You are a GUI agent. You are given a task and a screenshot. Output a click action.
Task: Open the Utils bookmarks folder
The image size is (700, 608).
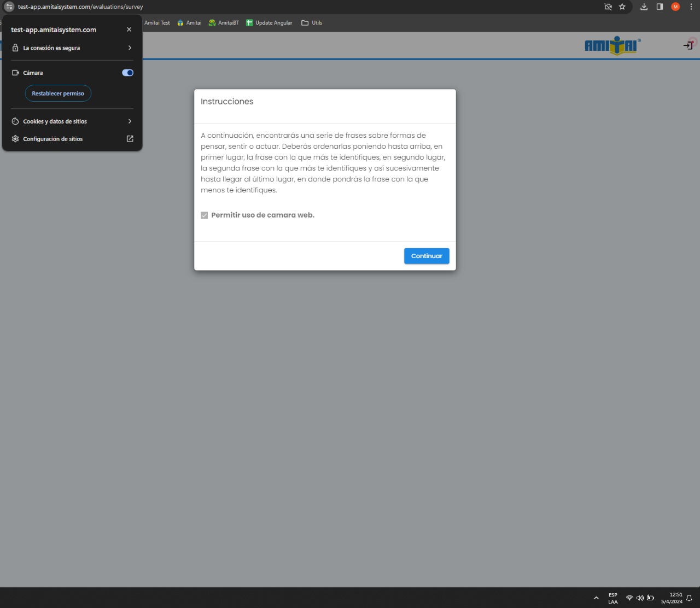tap(312, 23)
